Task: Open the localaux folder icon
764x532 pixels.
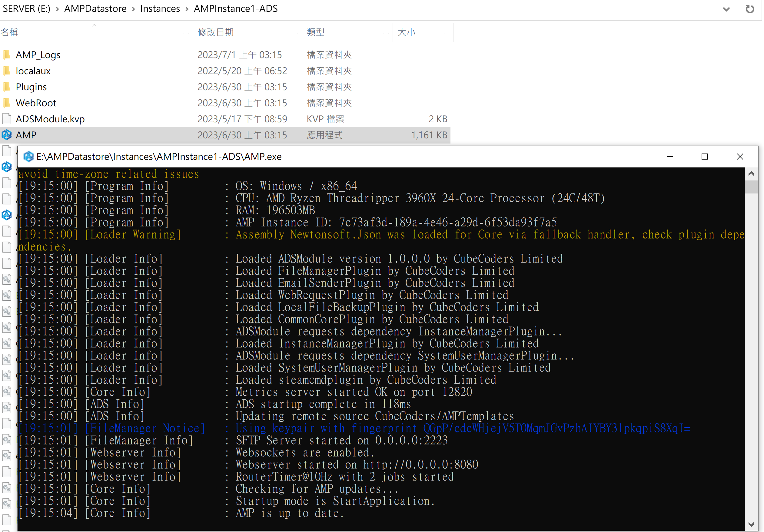Action: (6, 71)
